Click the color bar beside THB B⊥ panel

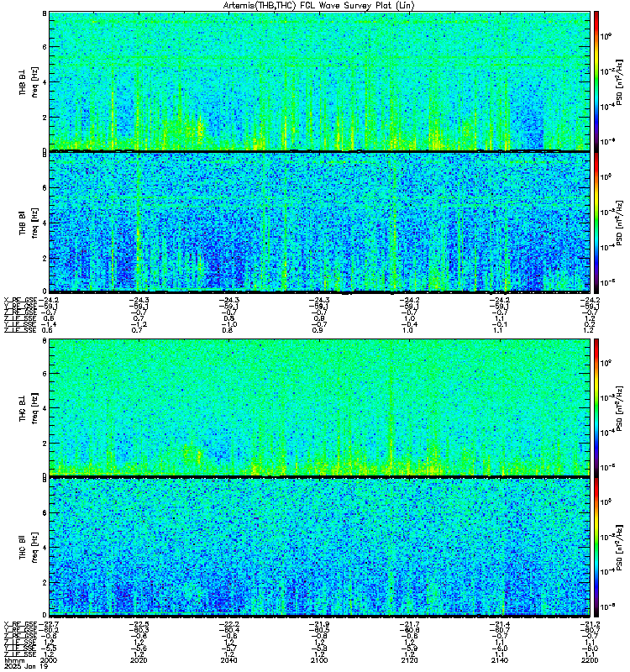[x=596, y=81]
